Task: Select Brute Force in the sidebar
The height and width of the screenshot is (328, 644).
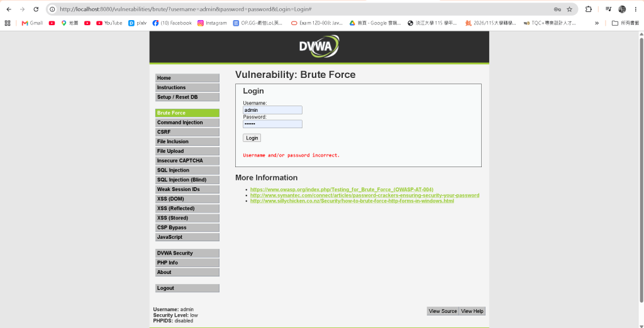Action: tap(187, 113)
